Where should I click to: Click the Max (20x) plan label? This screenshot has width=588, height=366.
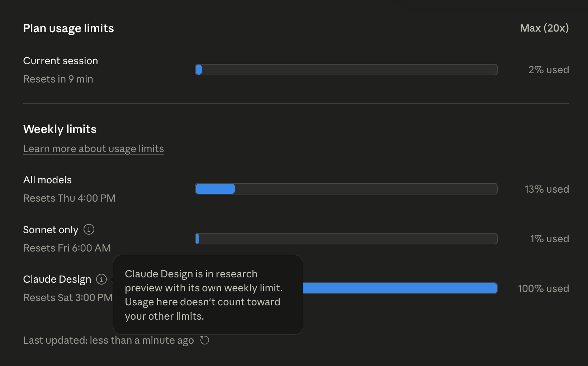click(x=544, y=28)
